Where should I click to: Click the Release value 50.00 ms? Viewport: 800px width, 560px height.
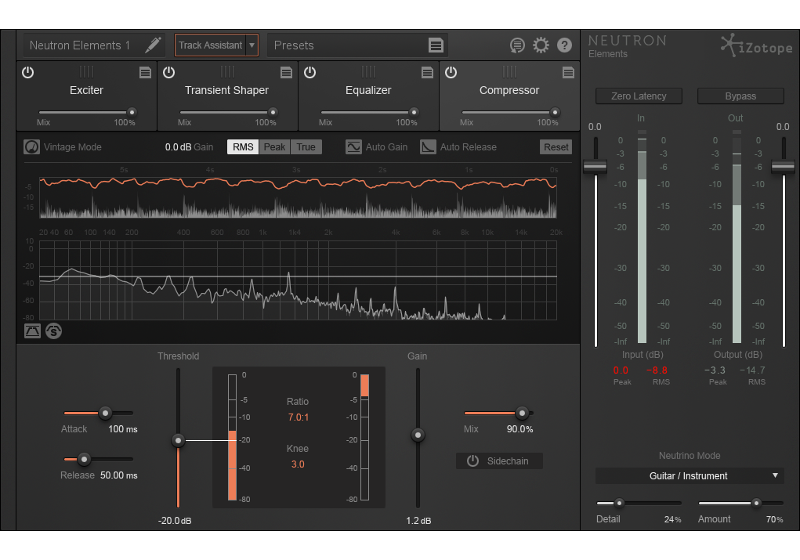(x=119, y=475)
